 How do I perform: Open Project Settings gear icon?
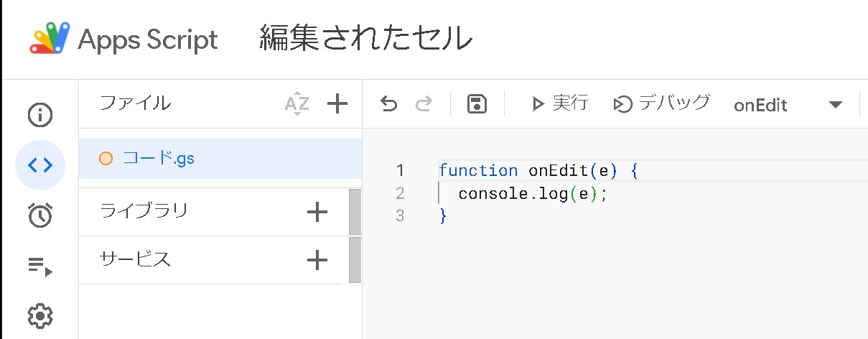pos(39,315)
